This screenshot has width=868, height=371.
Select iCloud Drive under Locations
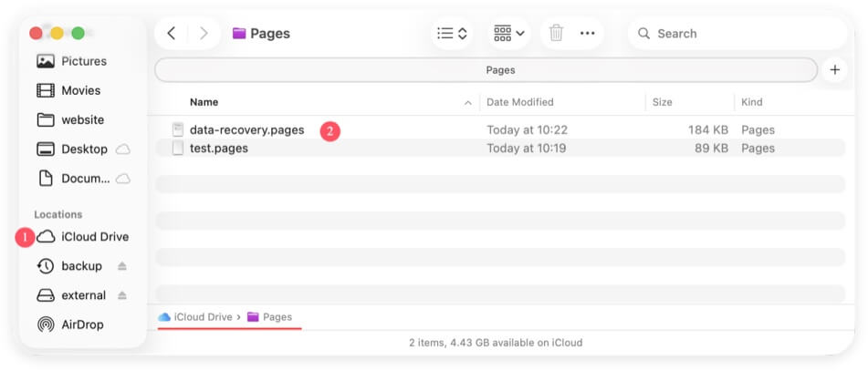tap(82, 237)
